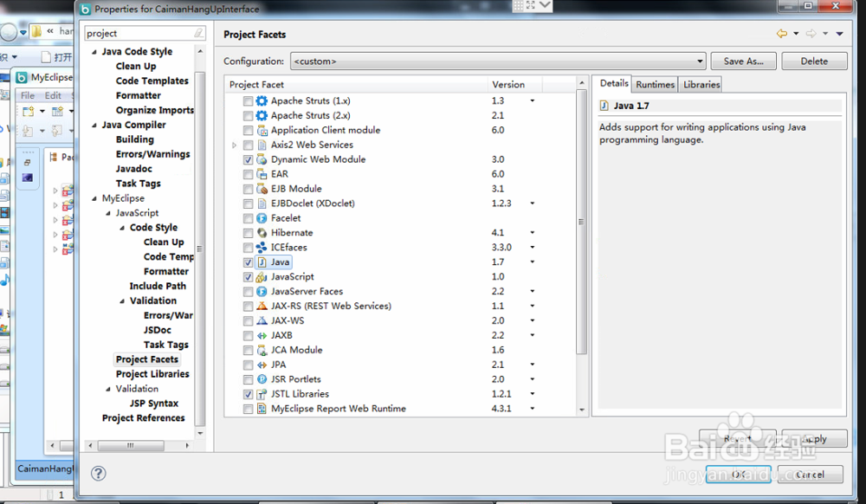Check the Hibernate facet checkbox
The width and height of the screenshot is (866, 504).
click(x=248, y=233)
